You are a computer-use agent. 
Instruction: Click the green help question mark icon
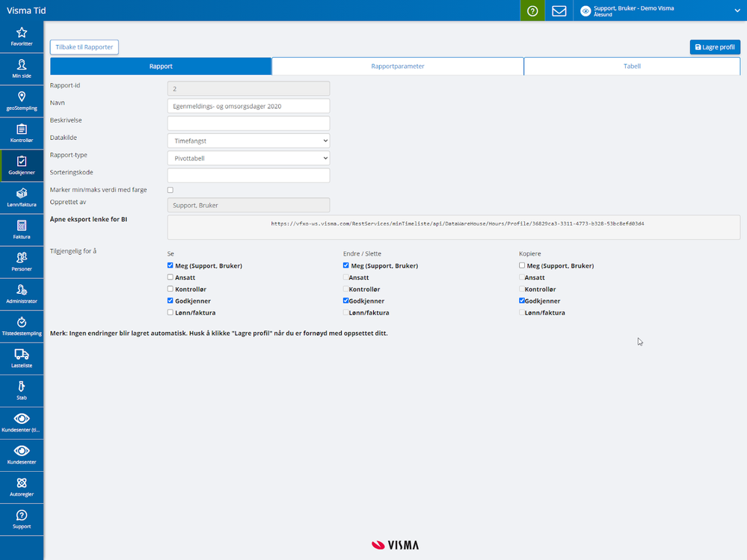(x=532, y=10)
